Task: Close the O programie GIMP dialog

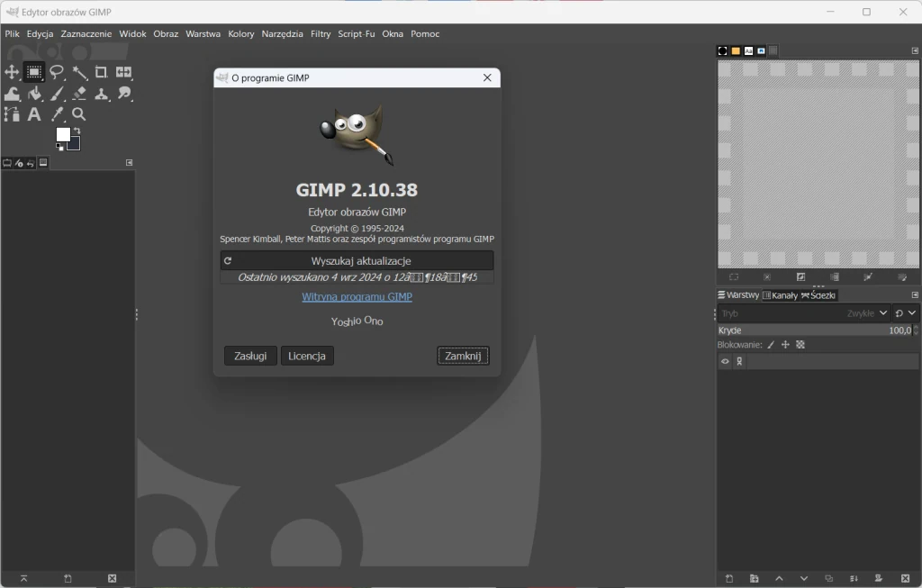Action: click(x=487, y=77)
